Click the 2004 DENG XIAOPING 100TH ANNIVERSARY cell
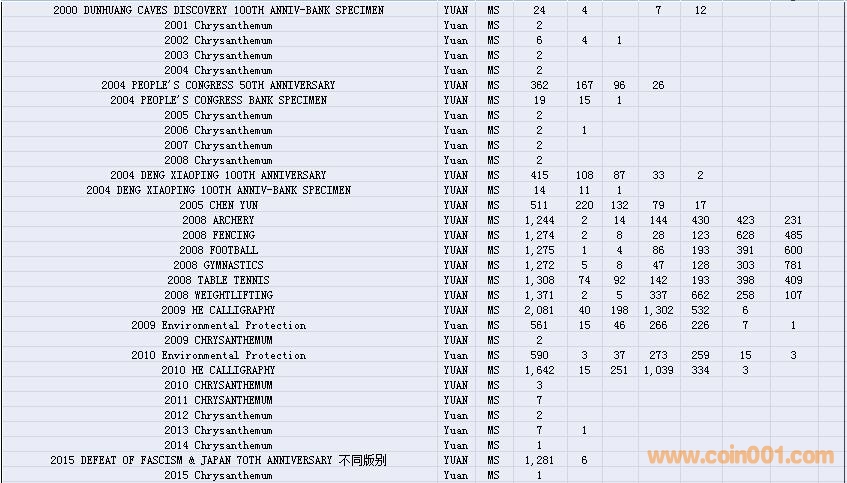 pos(218,176)
